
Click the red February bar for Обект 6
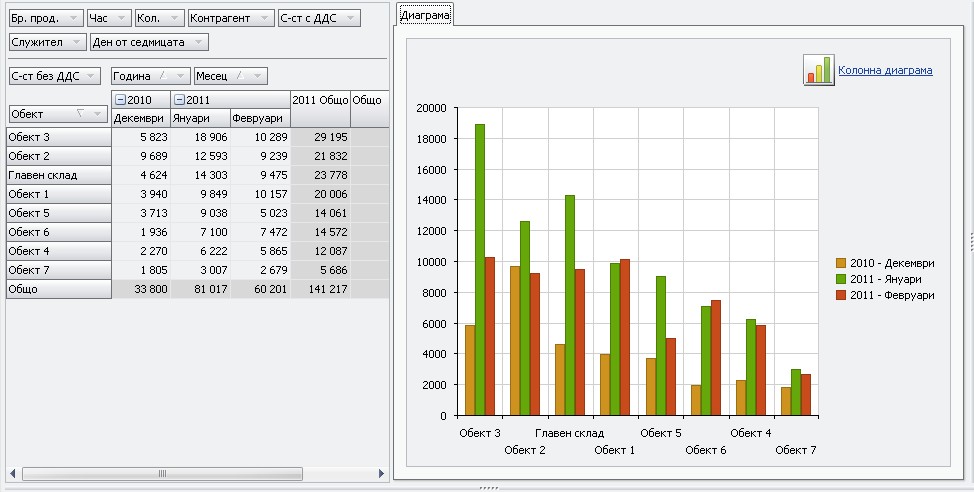[716, 358]
